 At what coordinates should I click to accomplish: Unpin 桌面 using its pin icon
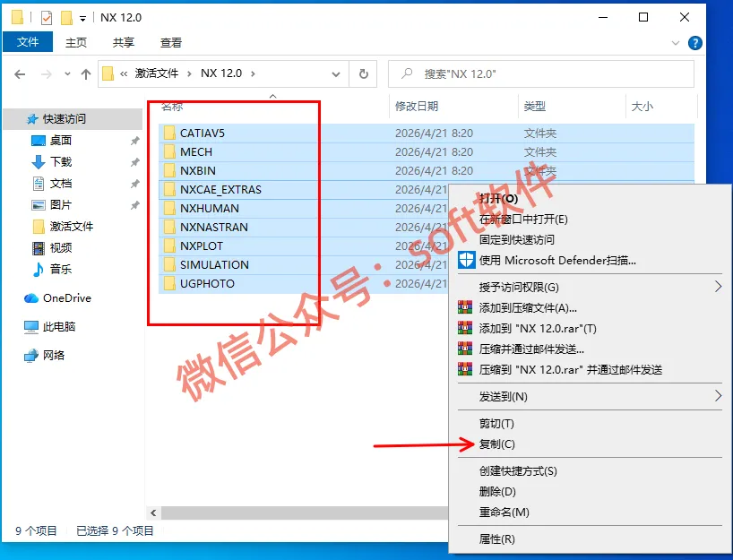tap(134, 141)
